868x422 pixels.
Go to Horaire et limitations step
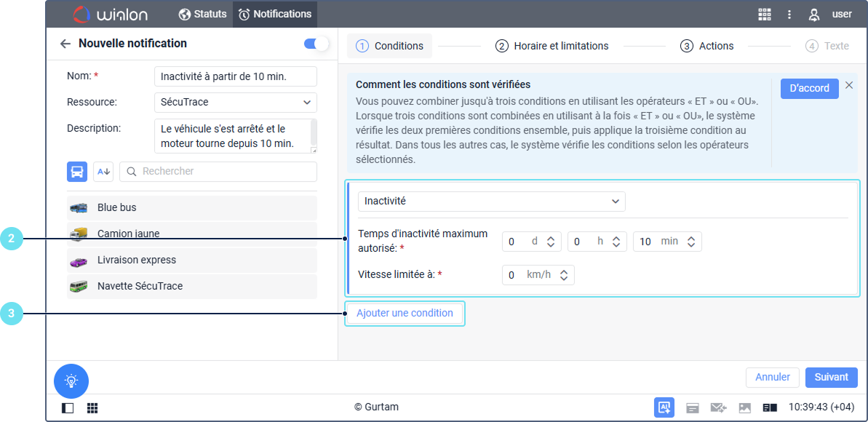(x=552, y=46)
